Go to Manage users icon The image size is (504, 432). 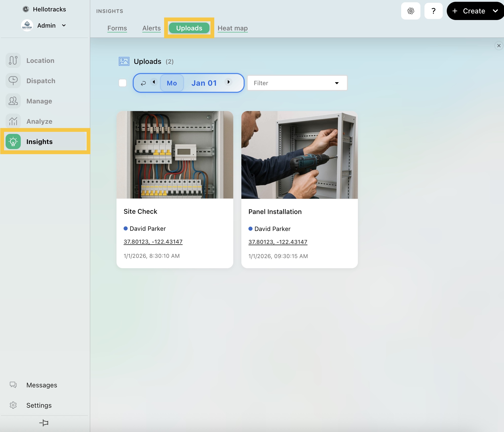click(13, 101)
